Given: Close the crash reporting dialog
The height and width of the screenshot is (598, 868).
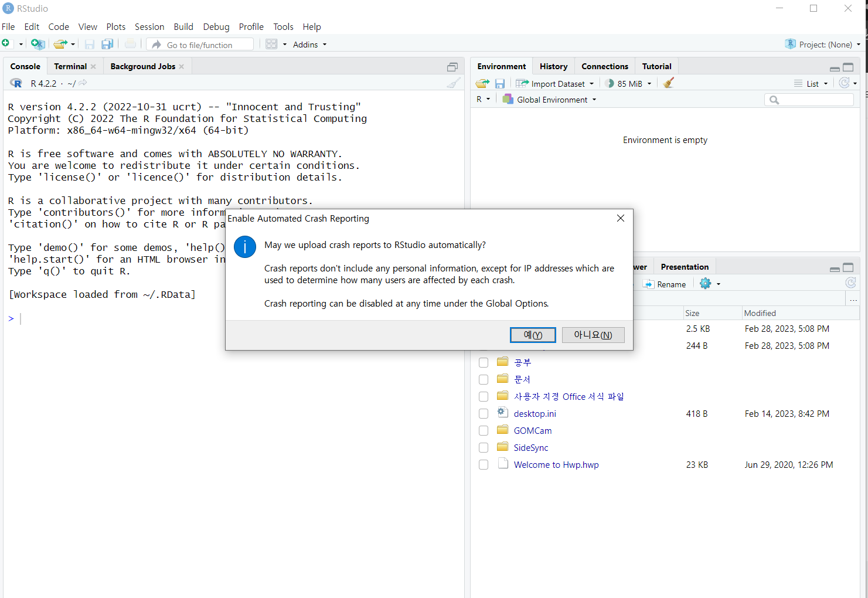Looking at the screenshot, I should click(621, 218).
